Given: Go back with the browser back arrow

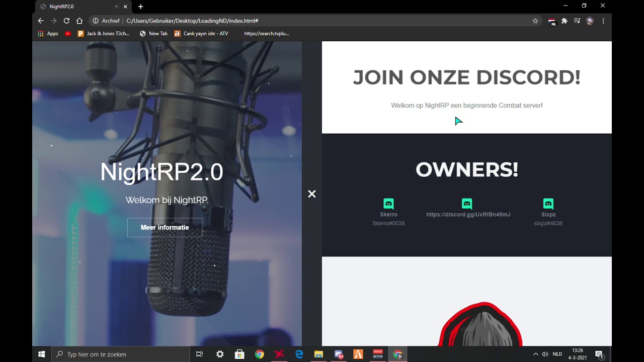Looking at the screenshot, I should pos(41,21).
